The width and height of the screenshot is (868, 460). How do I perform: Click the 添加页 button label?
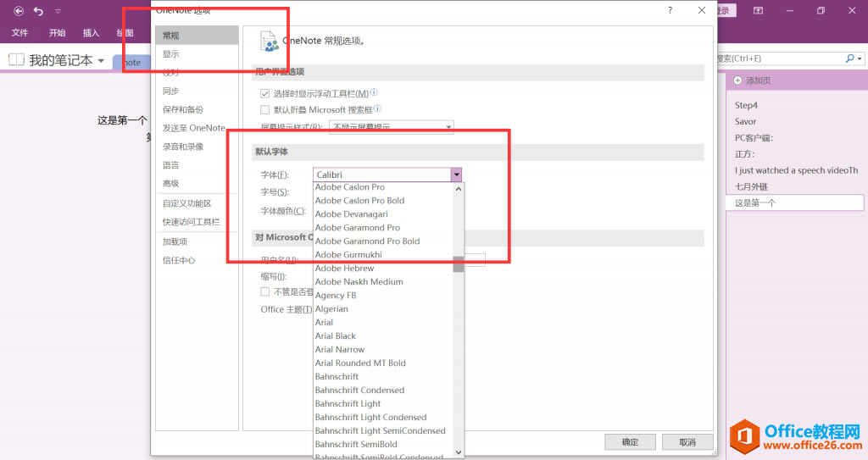click(x=759, y=80)
